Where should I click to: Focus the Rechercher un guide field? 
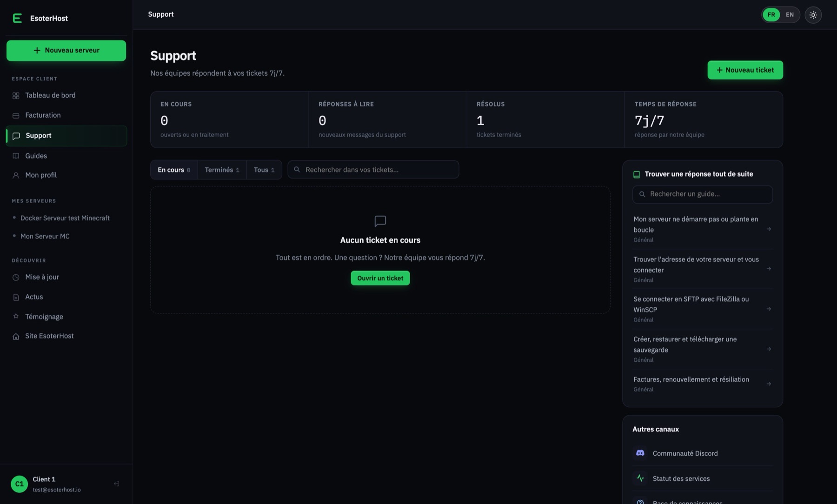(x=702, y=194)
